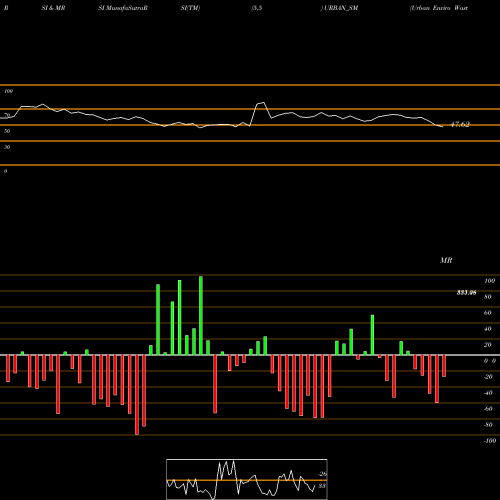Click the 'SI(TM)' header label
The height and width of the screenshot is (500, 500).
190,8
